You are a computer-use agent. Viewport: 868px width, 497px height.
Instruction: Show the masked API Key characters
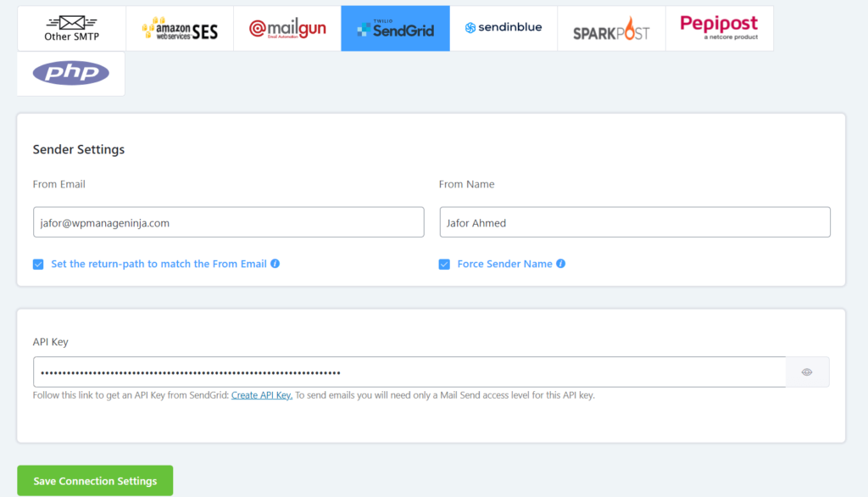pos(806,371)
